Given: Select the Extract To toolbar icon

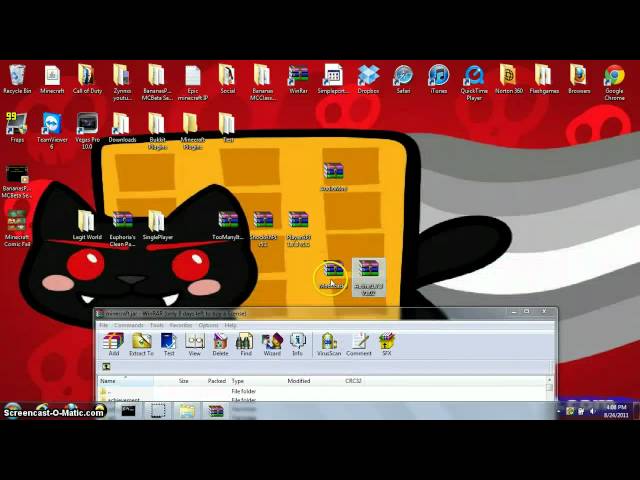Looking at the screenshot, I should pos(141,344).
